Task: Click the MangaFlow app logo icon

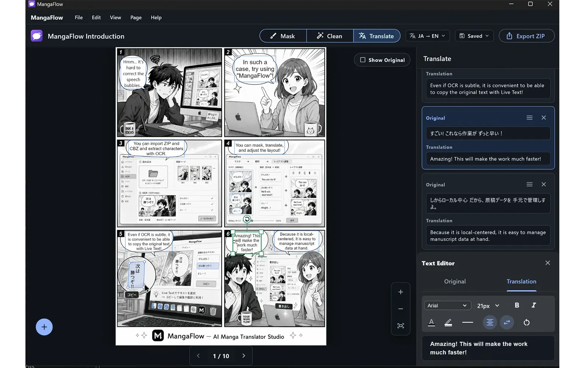Action: [37, 36]
